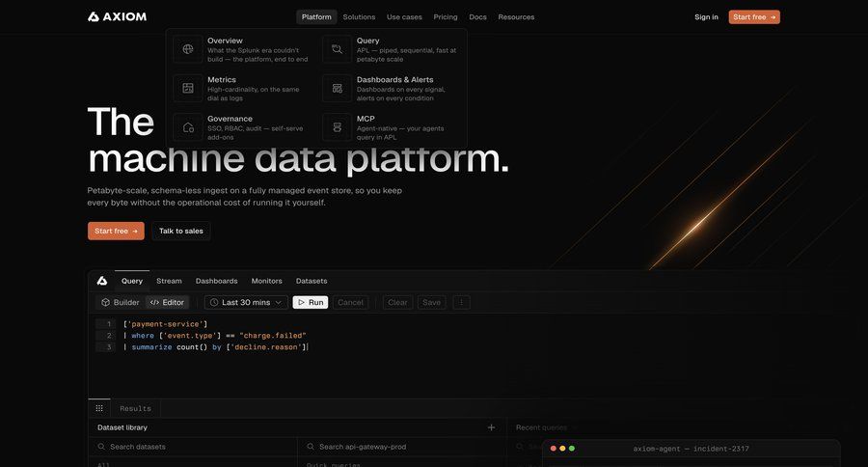868x467 pixels.
Task: Click header Start free button
Action: (x=754, y=17)
